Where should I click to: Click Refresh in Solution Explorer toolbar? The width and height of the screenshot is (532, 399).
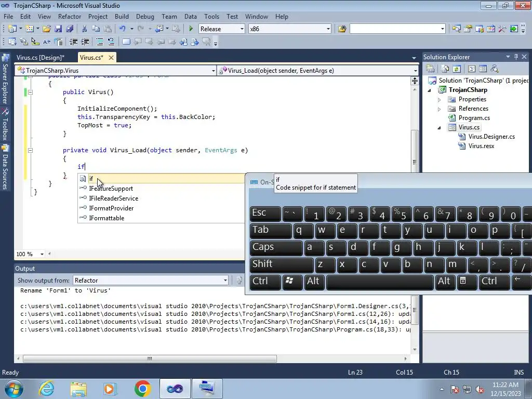click(457, 69)
